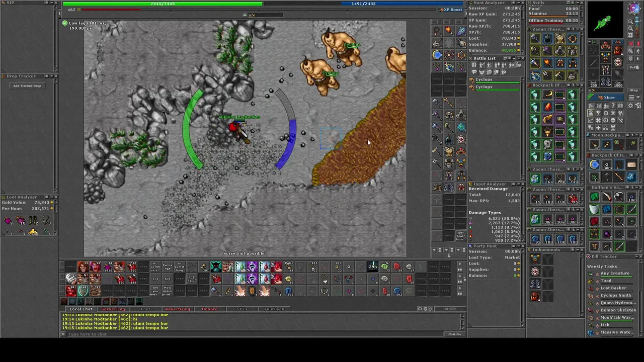This screenshot has width=644, height=362.
Task: Click the minimap view
Action: [x=606, y=20]
